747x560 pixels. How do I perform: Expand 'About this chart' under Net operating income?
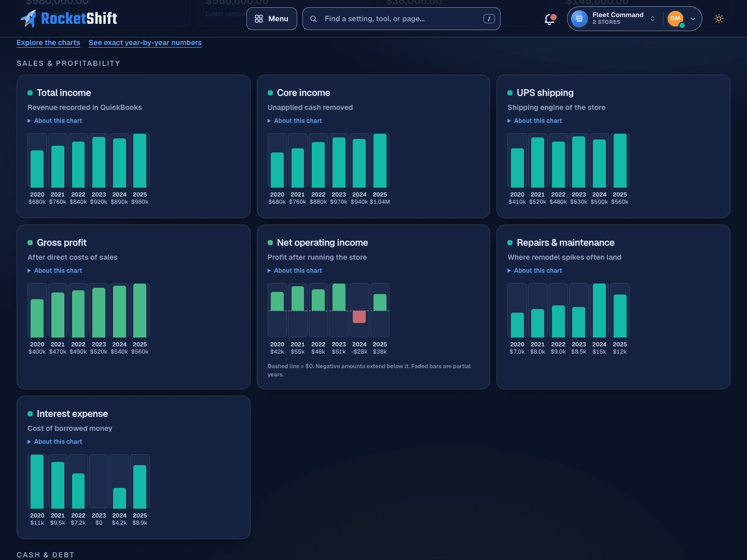click(x=295, y=271)
